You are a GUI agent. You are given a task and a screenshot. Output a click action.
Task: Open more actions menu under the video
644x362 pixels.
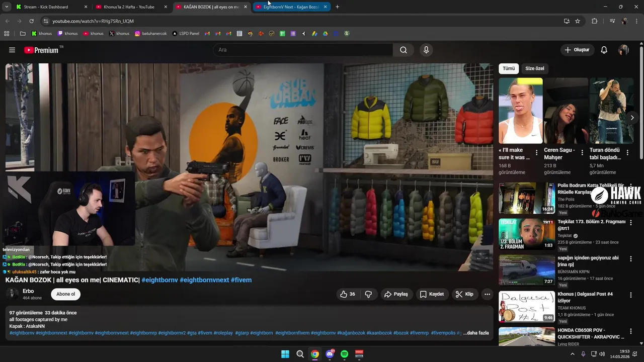point(487,294)
